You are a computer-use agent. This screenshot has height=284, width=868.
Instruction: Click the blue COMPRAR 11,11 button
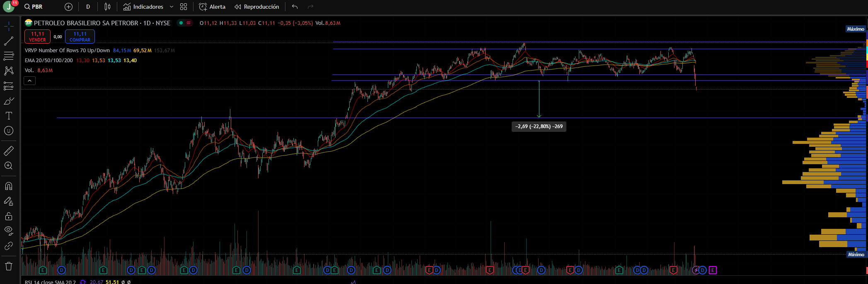(80, 36)
